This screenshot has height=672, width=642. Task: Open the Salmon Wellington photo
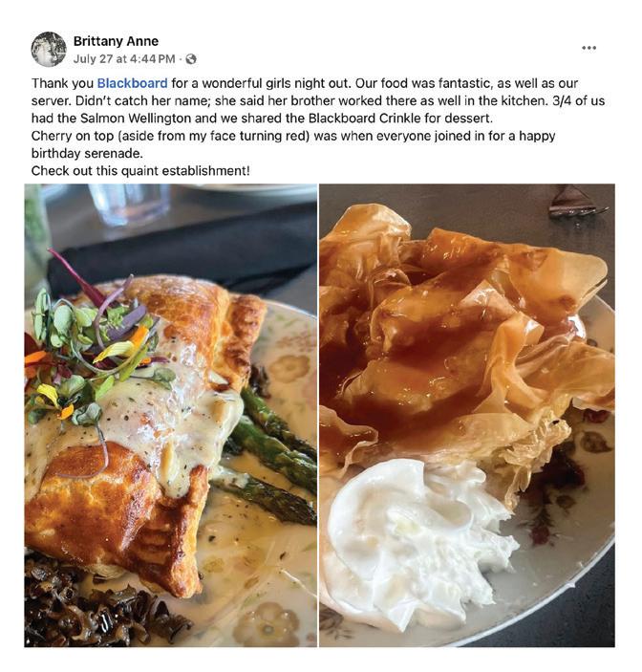pos(171,415)
